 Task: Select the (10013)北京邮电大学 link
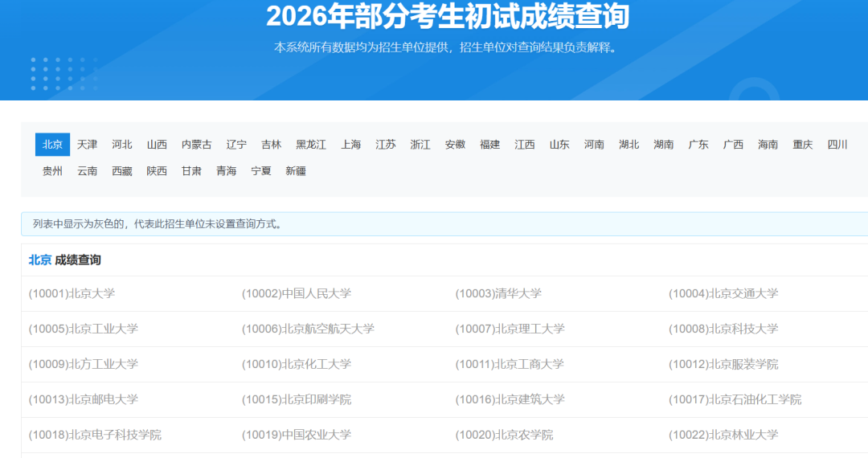point(84,400)
